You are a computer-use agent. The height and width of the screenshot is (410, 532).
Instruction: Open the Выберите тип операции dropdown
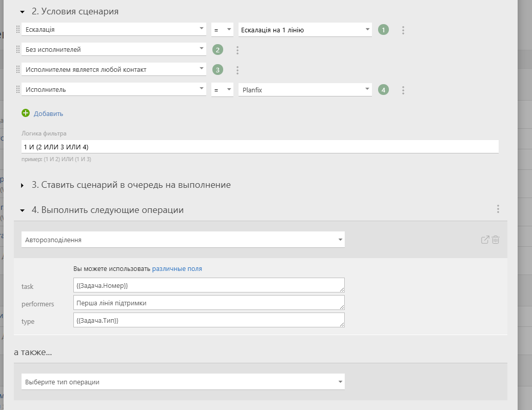click(183, 382)
